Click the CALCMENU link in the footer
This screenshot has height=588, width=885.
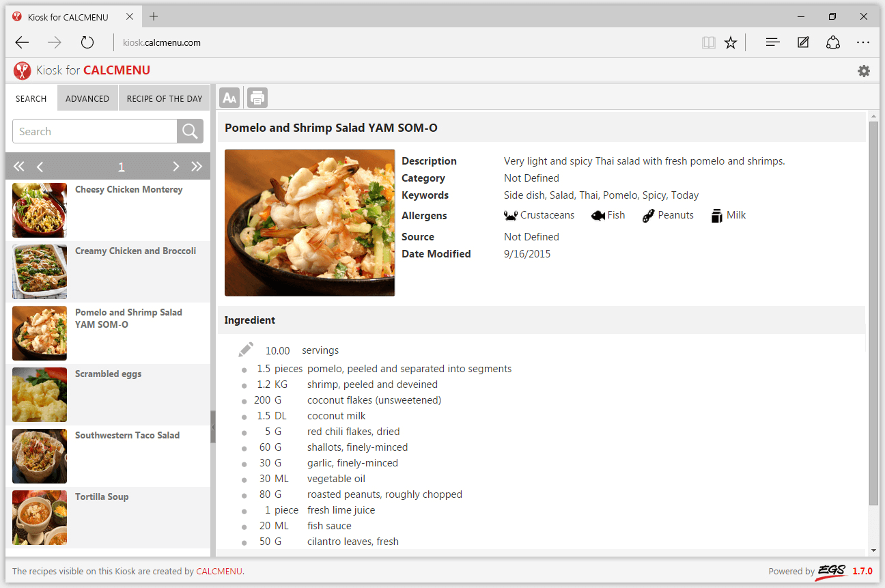(219, 571)
